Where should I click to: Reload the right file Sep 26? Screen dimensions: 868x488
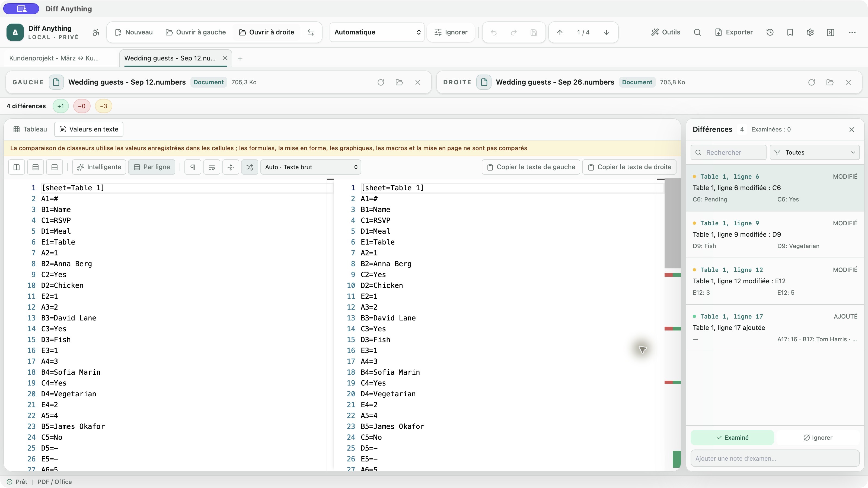point(811,82)
